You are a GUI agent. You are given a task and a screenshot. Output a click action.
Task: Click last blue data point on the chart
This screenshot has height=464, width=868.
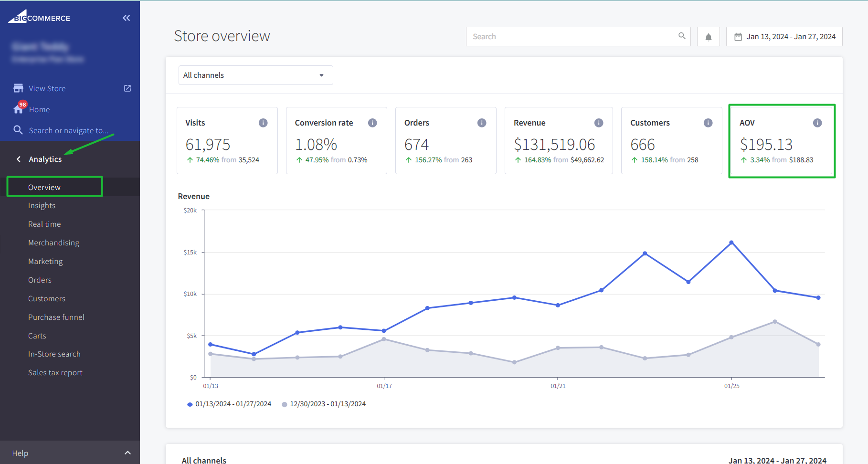point(818,297)
